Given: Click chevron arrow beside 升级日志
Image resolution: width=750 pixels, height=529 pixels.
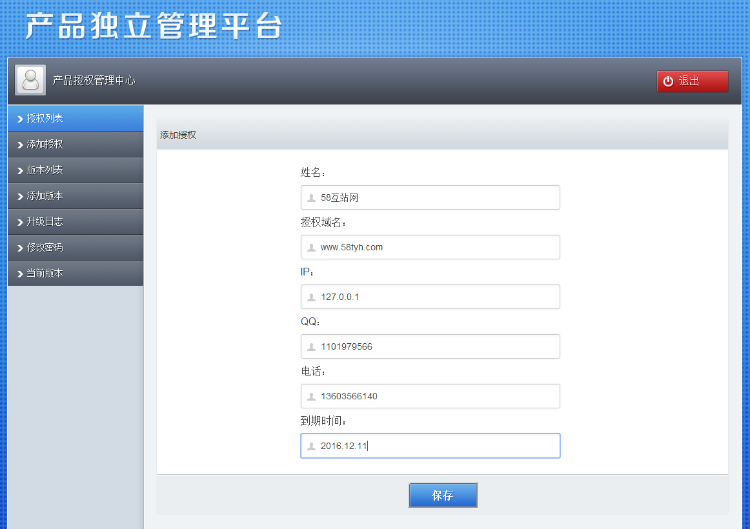Looking at the screenshot, I should click(x=20, y=222).
